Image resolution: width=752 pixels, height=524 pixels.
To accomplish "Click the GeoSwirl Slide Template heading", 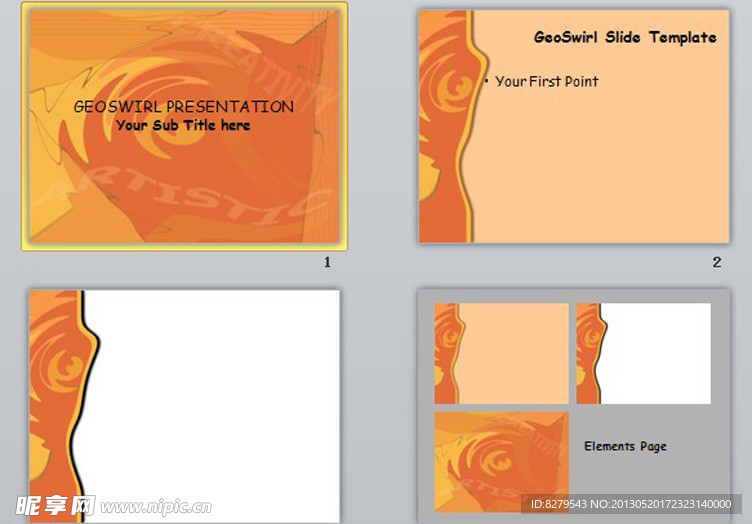I will 625,37.
